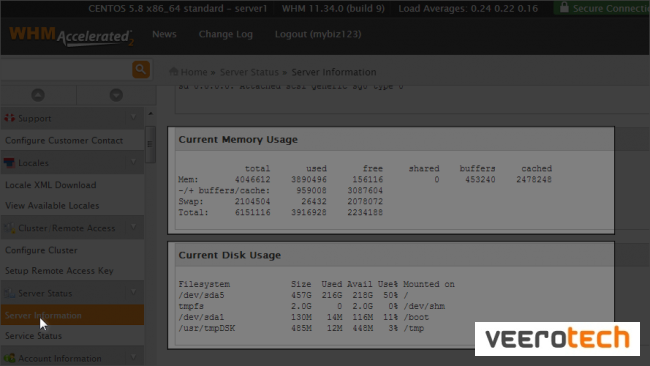Image resolution: width=650 pixels, height=366 pixels.
Task: Collapse the Server Status section arrow
Action: coord(133,292)
